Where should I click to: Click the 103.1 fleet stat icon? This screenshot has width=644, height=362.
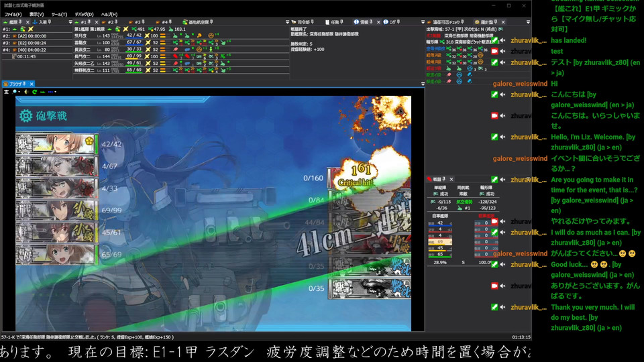click(172, 29)
